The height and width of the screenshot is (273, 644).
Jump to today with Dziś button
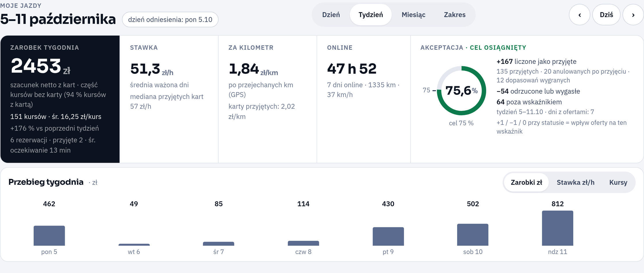pos(606,15)
